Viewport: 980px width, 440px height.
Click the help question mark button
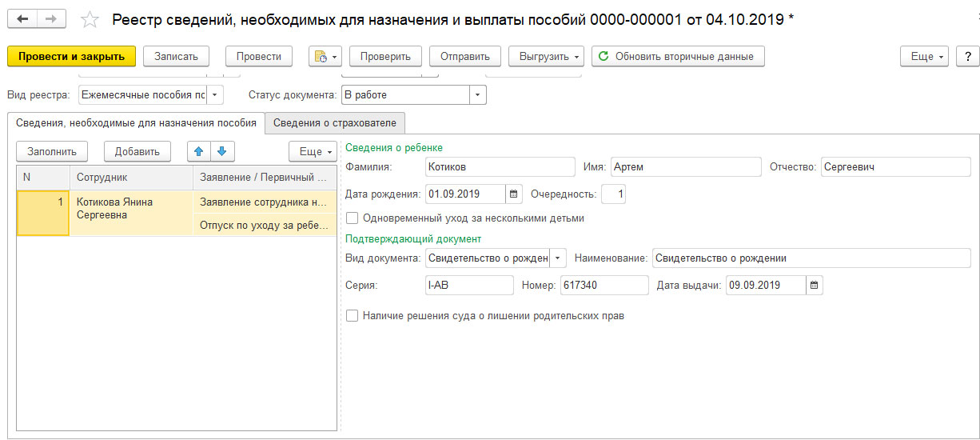pos(968,56)
